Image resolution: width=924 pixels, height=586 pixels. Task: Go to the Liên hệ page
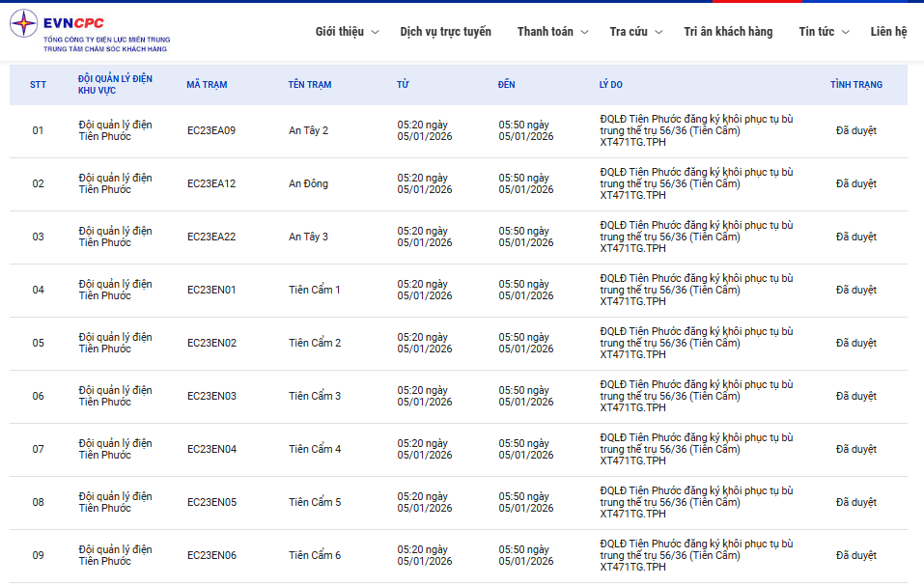888,32
